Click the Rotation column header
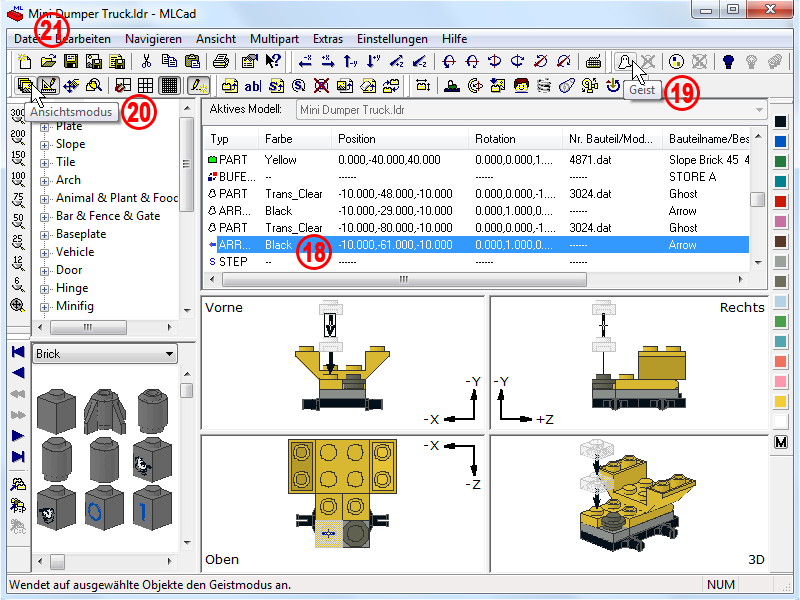800x600 pixels. tap(515, 139)
